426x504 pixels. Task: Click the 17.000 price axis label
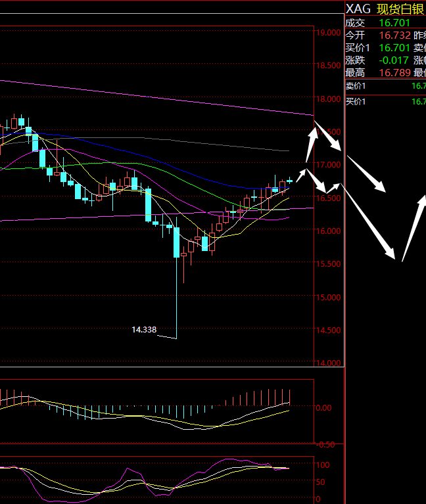click(328, 164)
